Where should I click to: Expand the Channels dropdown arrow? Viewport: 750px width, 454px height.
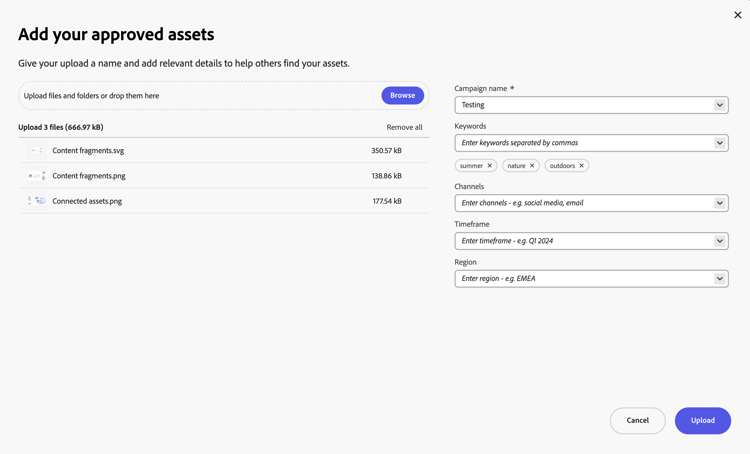pos(719,203)
